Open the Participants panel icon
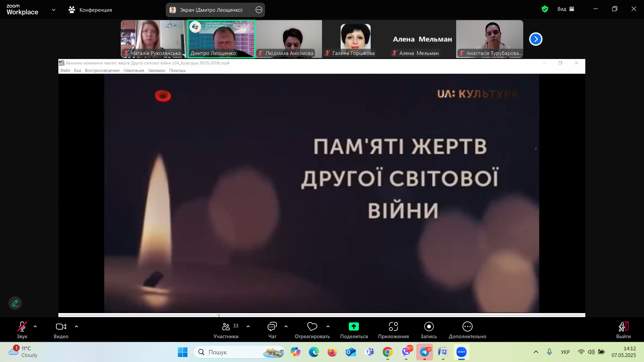 226,326
